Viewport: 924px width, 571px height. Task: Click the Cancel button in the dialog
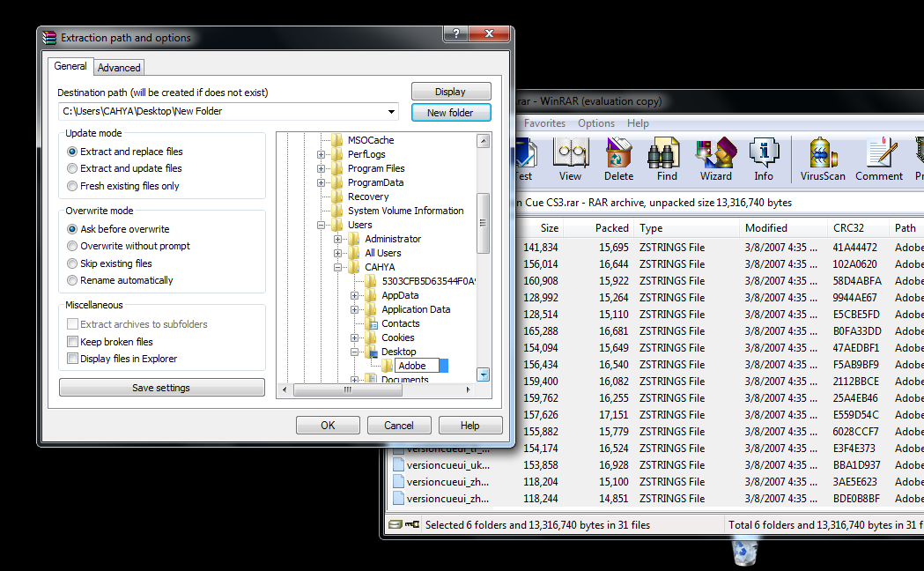coord(399,426)
